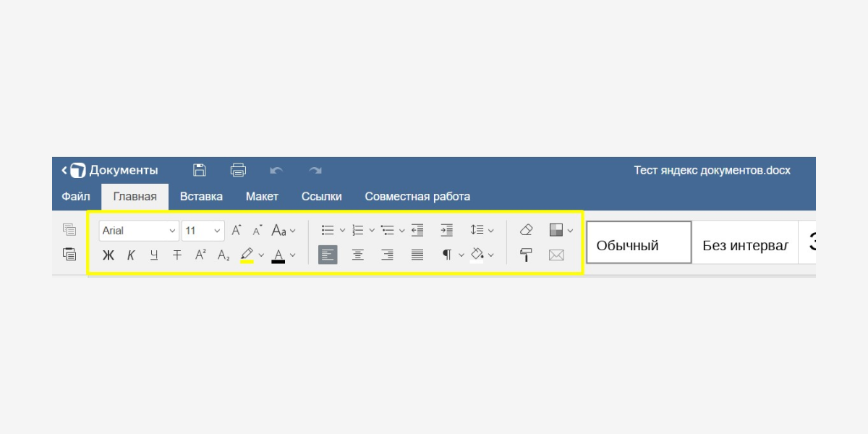Switch to the Вставка tab
Screen dimensions: 868x434
point(201,196)
